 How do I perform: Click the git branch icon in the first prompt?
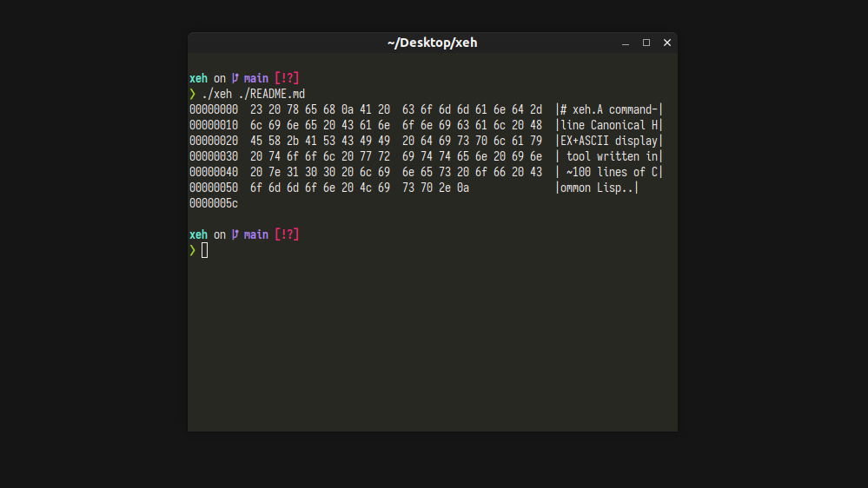coord(235,78)
